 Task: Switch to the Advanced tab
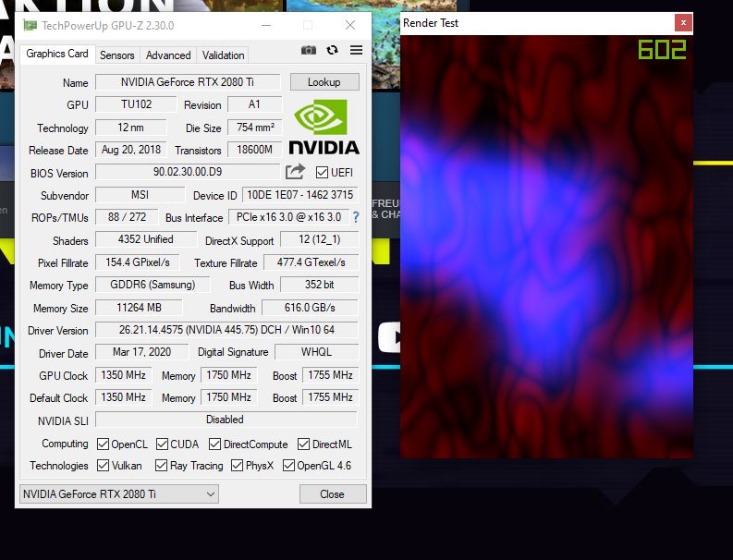(168, 55)
